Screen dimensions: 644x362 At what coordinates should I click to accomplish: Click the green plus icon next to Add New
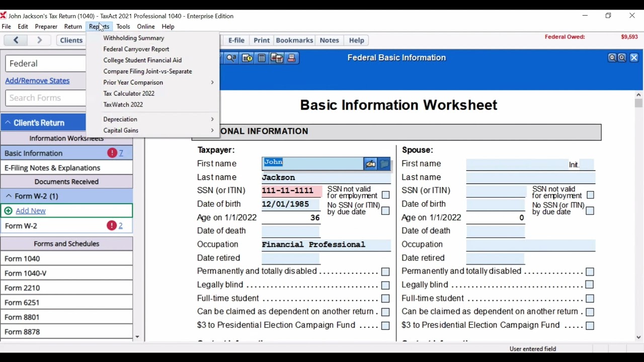(x=8, y=211)
